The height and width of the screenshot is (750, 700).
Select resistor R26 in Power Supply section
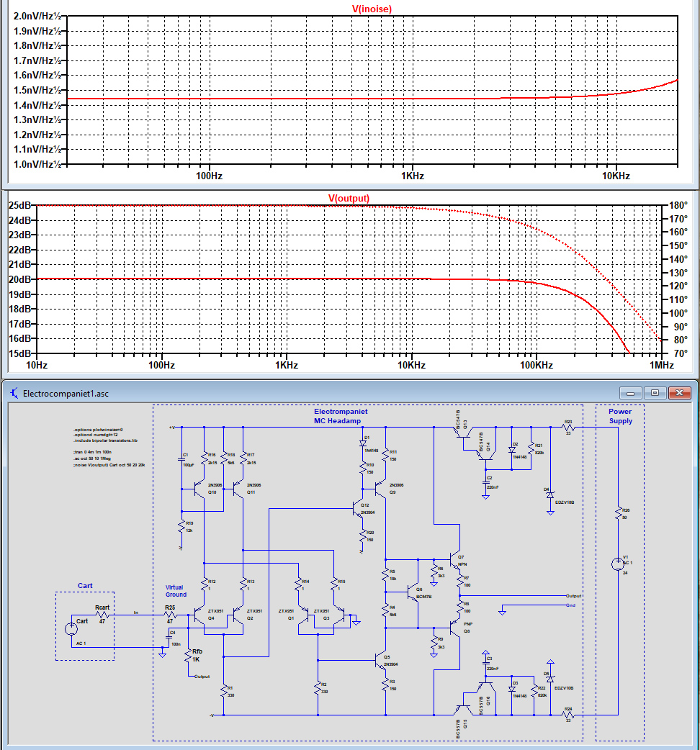(618, 514)
